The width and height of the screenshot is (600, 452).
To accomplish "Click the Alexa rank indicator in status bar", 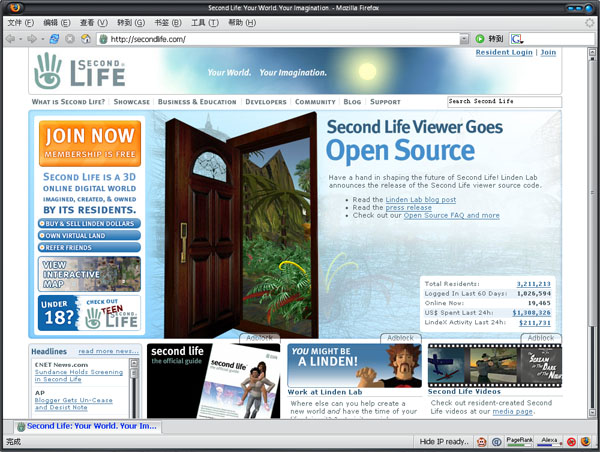I will click(551, 441).
